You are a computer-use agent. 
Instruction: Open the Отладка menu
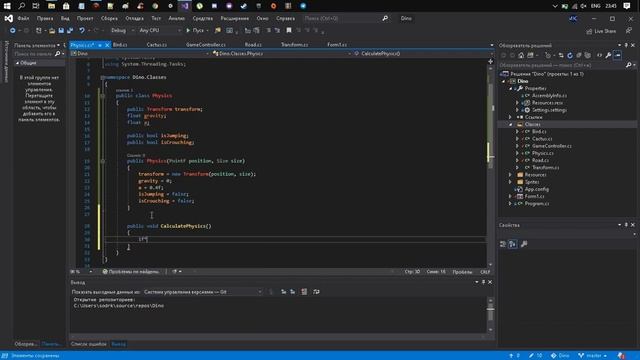pos(134,18)
